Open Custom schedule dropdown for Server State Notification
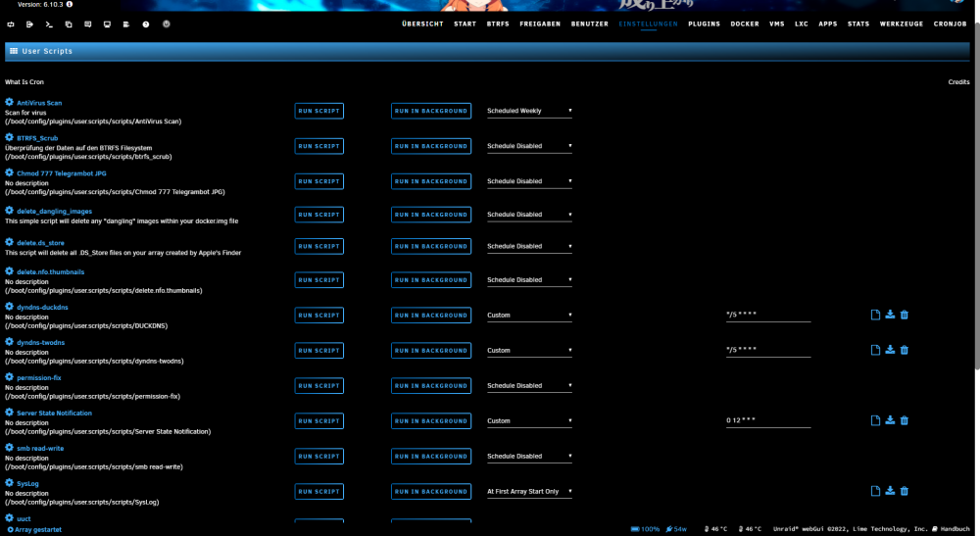The image size is (980, 536). click(x=529, y=420)
